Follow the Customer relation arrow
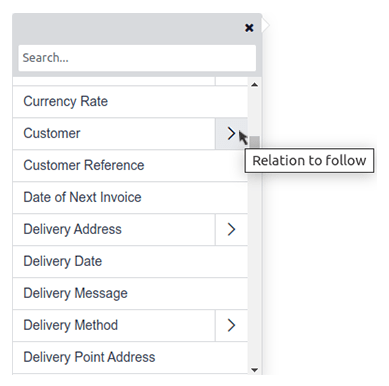This screenshot has width=389, height=386. click(231, 133)
